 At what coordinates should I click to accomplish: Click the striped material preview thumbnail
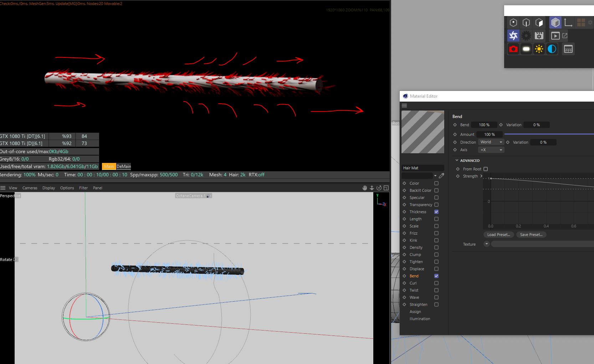[423, 132]
